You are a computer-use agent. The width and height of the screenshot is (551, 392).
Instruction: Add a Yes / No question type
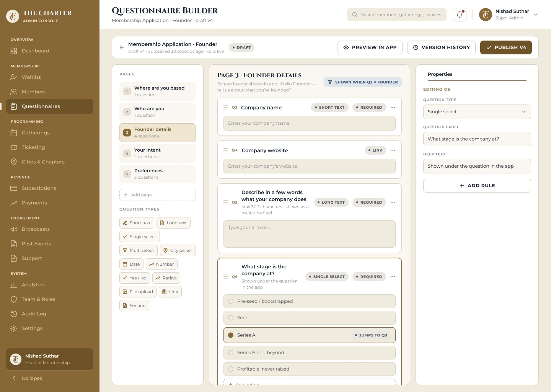coord(135,278)
